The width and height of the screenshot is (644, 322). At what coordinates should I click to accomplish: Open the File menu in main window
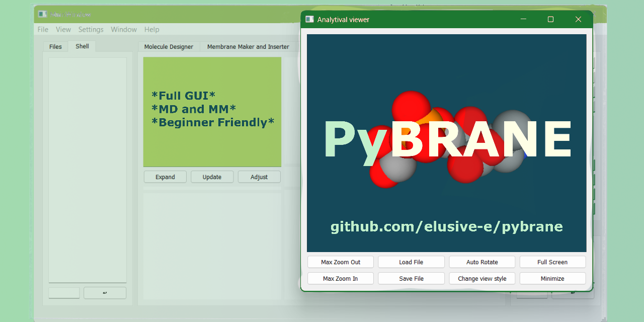click(x=43, y=30)
